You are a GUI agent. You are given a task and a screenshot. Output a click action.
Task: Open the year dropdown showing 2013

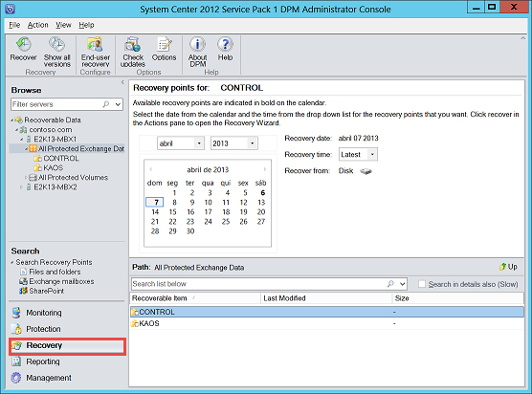click(x=233, y=143)
